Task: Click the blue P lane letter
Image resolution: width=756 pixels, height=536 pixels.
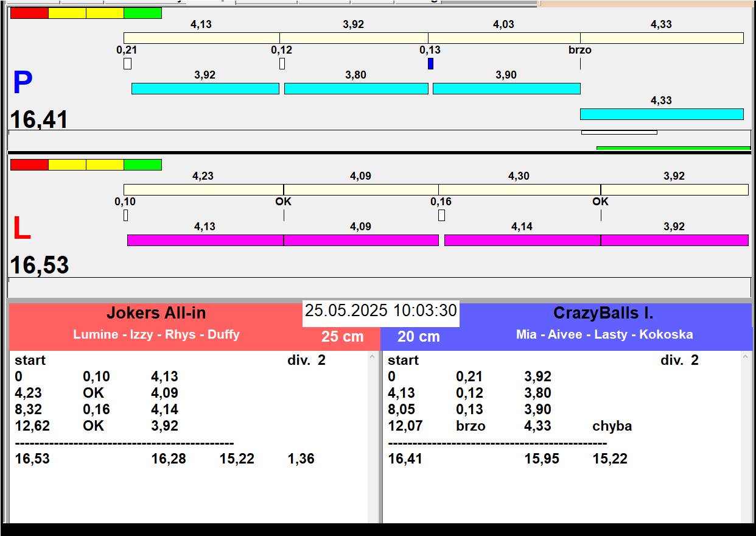Action: [23, 83]
